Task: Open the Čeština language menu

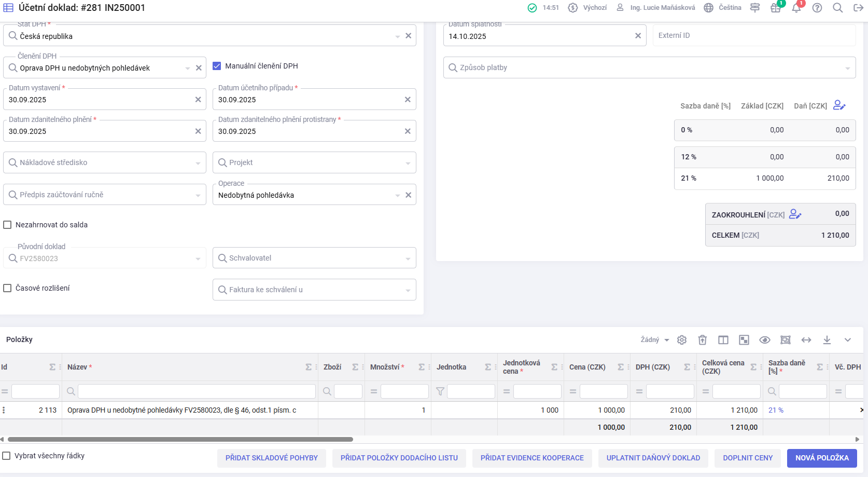Action: click(x=723, y=8)
